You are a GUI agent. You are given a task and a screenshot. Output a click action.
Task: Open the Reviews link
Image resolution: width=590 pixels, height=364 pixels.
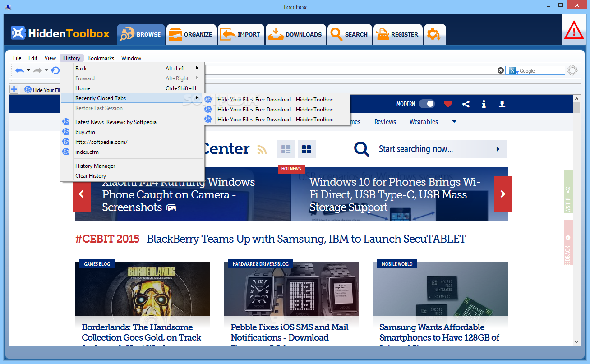(385, 122)
